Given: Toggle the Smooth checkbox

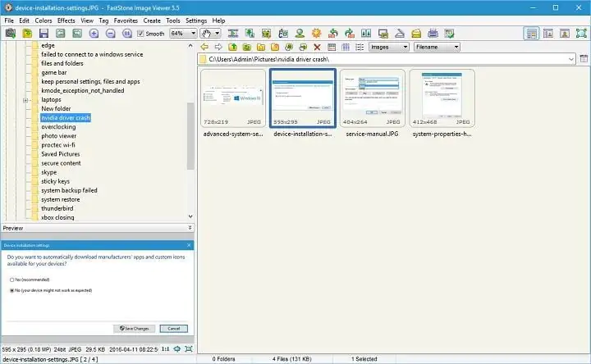Looking at the screenshot, I should pos(140,34).
